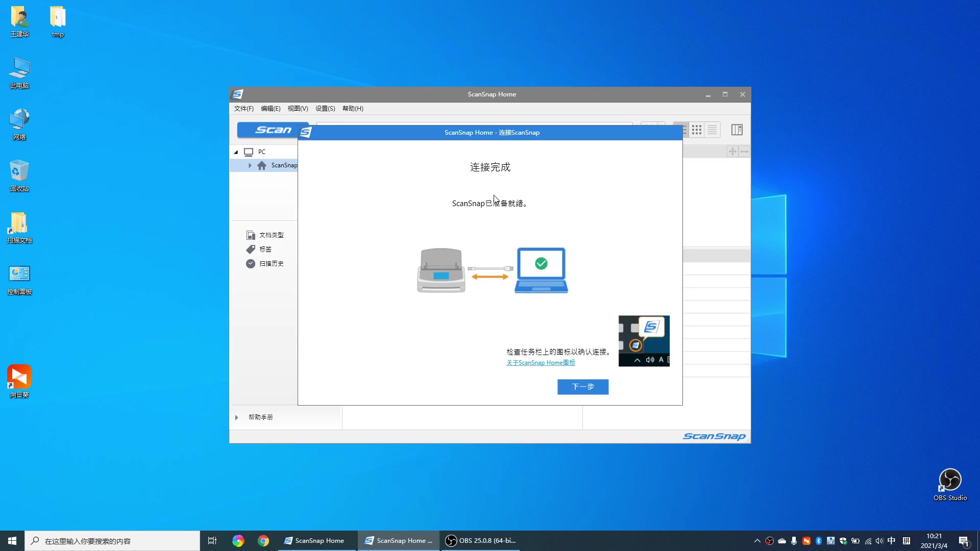Select 扫描历史 in the sidebar
This screenshot has width=980, height=551.
point(265,264)
